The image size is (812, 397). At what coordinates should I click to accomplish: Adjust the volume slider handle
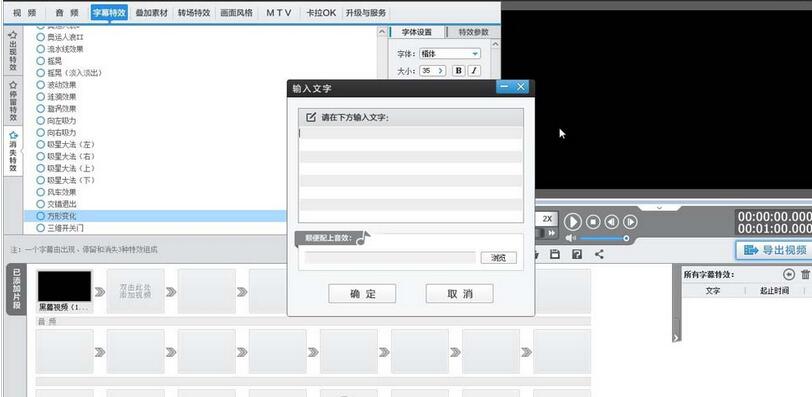pos(626,238)
